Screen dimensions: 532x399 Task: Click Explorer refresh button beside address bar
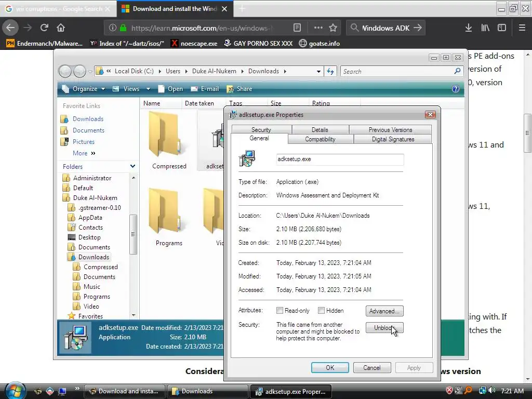click(x=330, y=71)
